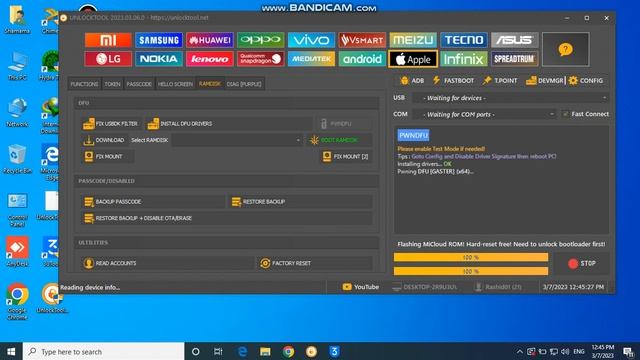Viewport: 640px width, 360px height.
Task: Open the ADB tool
Action: (412, 81)
